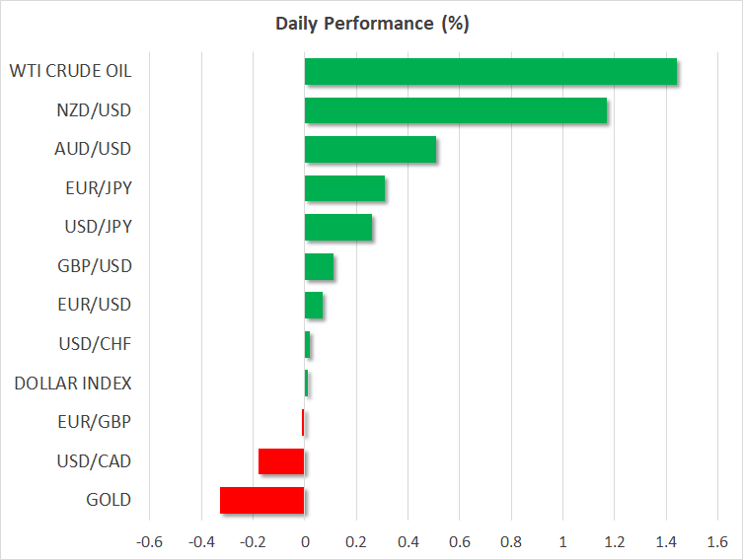Image resolution: width=743 pixels, height=560 pixels.
Task: Select the NZD/USD green bar
Action: (x=456, y=110)
